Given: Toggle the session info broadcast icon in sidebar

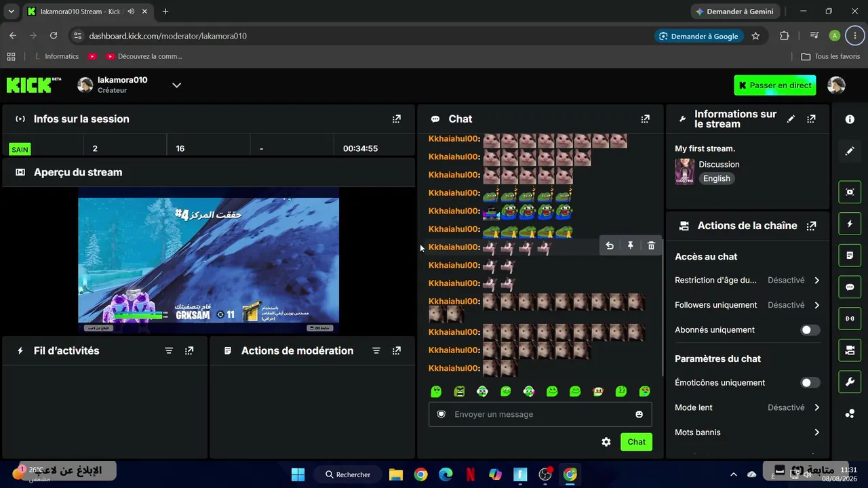Looking at the screenshot, I should click(850, 319).
